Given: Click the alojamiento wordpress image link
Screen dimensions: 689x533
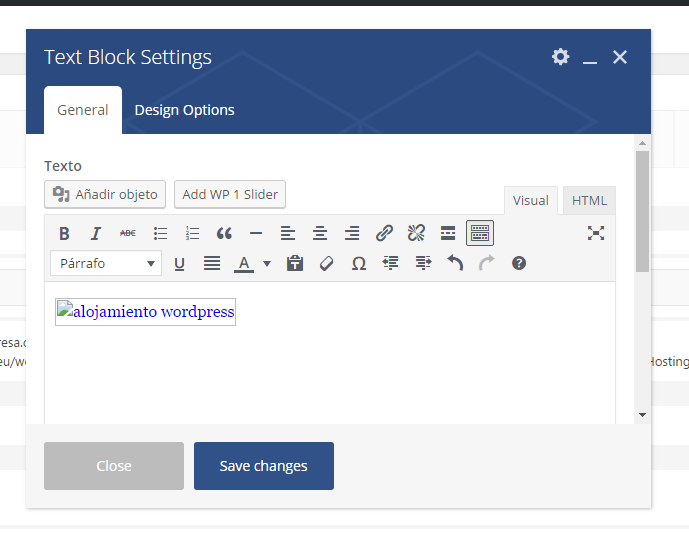Looking at the screenshot, I should coord(145,312).
